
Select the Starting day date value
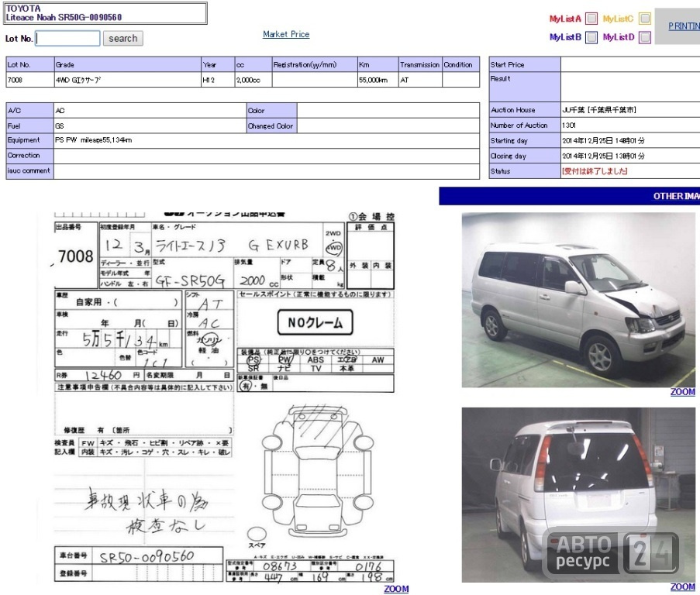point(603,140)
